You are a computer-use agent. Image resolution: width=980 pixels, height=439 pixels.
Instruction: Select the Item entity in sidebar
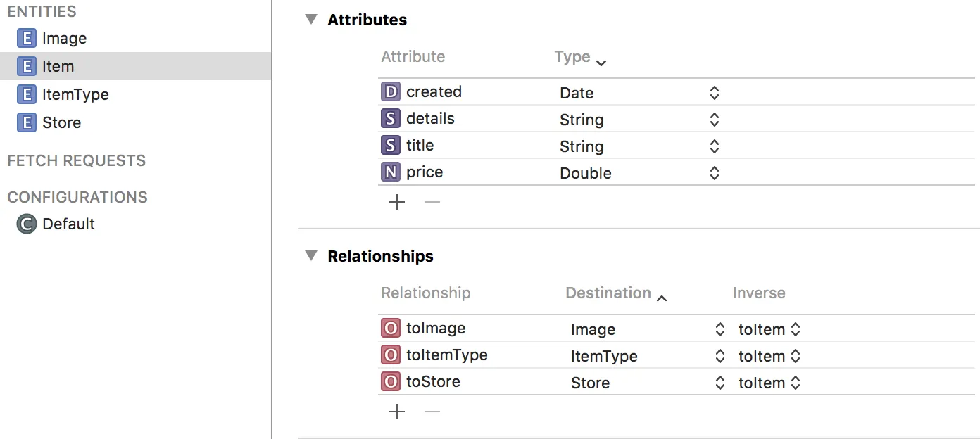[58, 66]
